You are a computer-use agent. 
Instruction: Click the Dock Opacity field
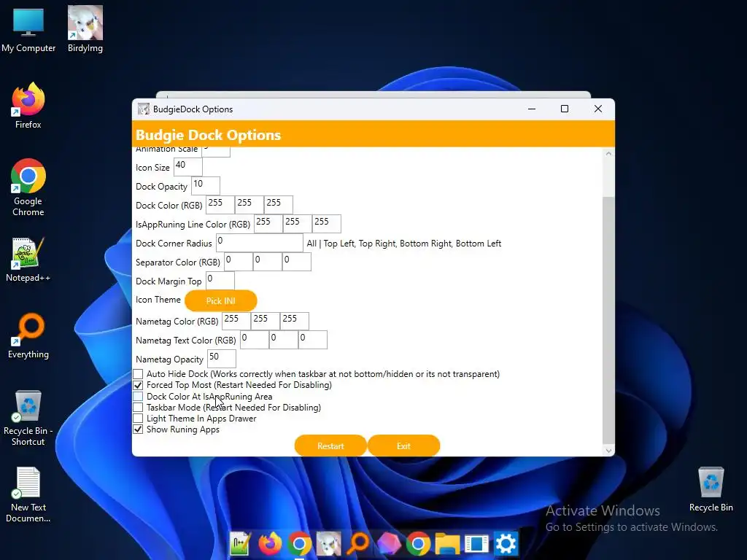(x=205, y=186)
